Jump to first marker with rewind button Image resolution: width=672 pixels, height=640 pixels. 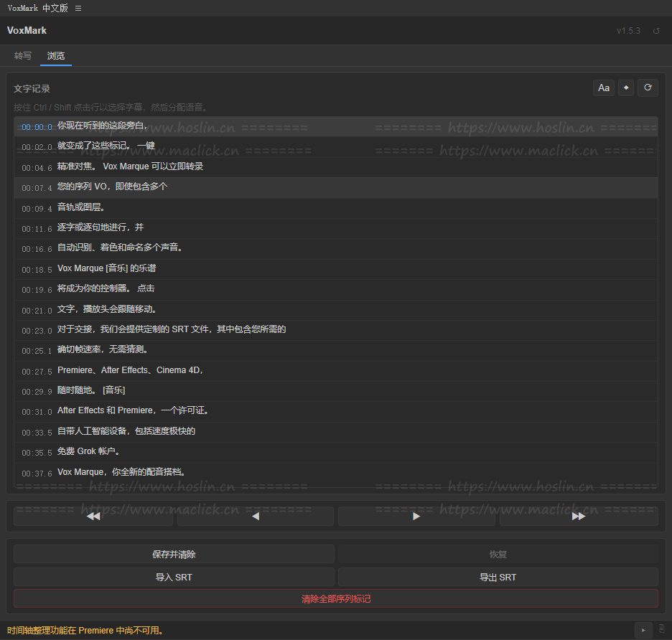point(93,516)
